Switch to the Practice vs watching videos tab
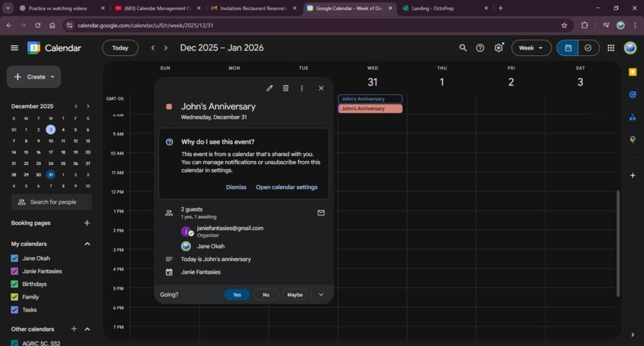 (60, 8)
